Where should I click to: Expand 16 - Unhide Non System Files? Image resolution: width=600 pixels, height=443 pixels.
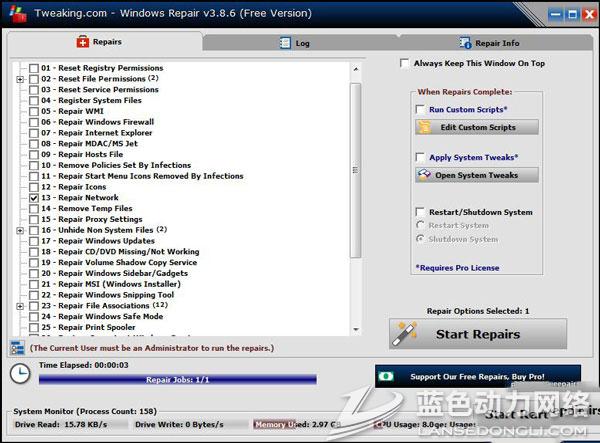click(20, 230)
